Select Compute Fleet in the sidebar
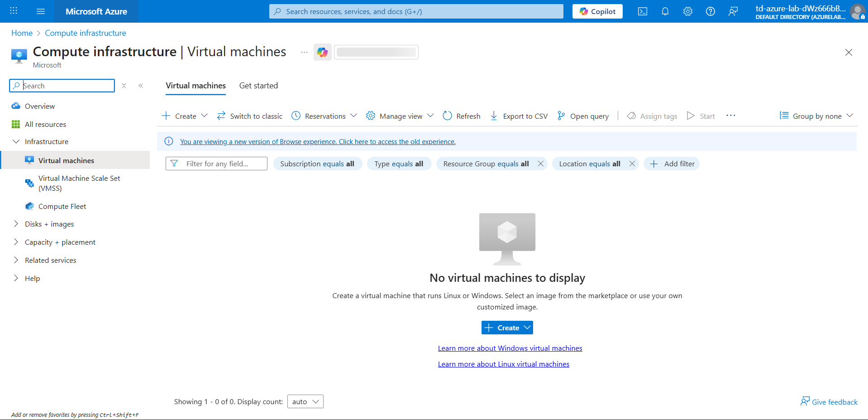 (x=62, y=206)
